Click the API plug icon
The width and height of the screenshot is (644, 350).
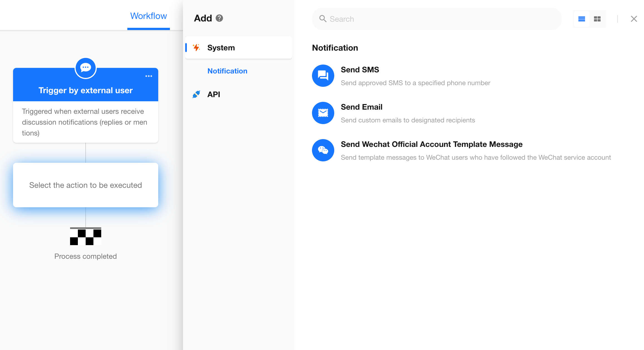(x=196, y=94)
